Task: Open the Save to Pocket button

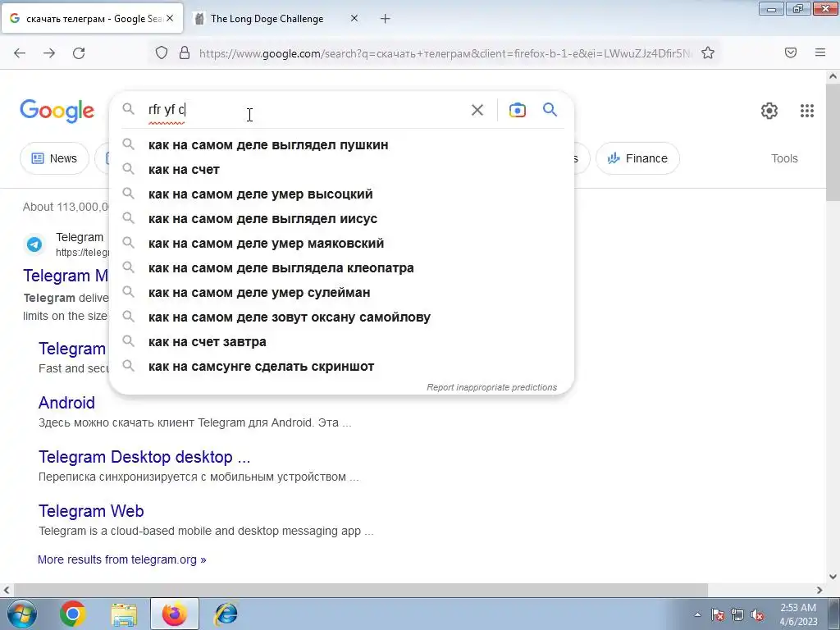Action: (x=791, y=52)
